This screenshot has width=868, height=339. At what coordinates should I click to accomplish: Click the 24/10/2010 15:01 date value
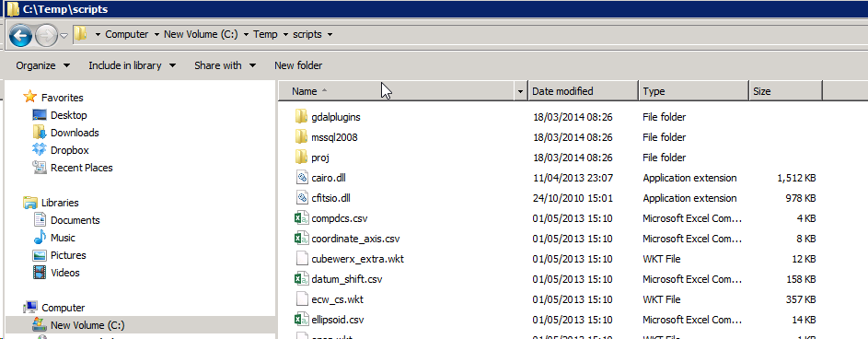click(573, 198)
